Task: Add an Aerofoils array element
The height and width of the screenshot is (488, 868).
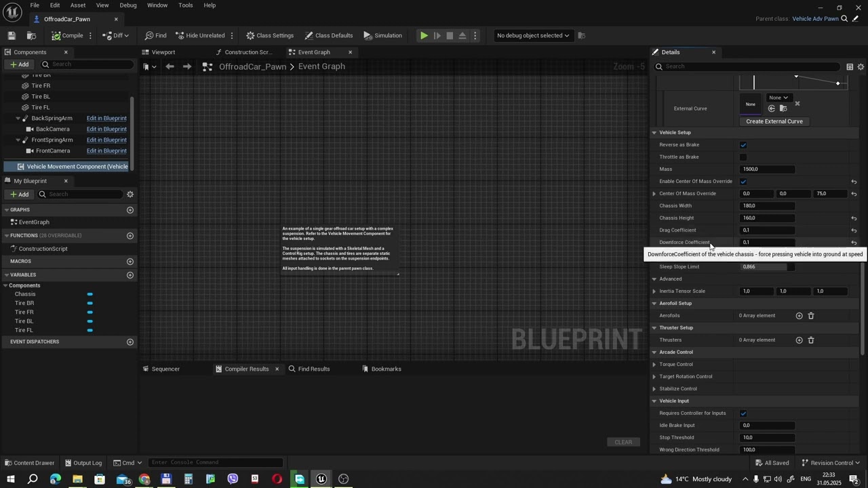Action: click(799, 316)
